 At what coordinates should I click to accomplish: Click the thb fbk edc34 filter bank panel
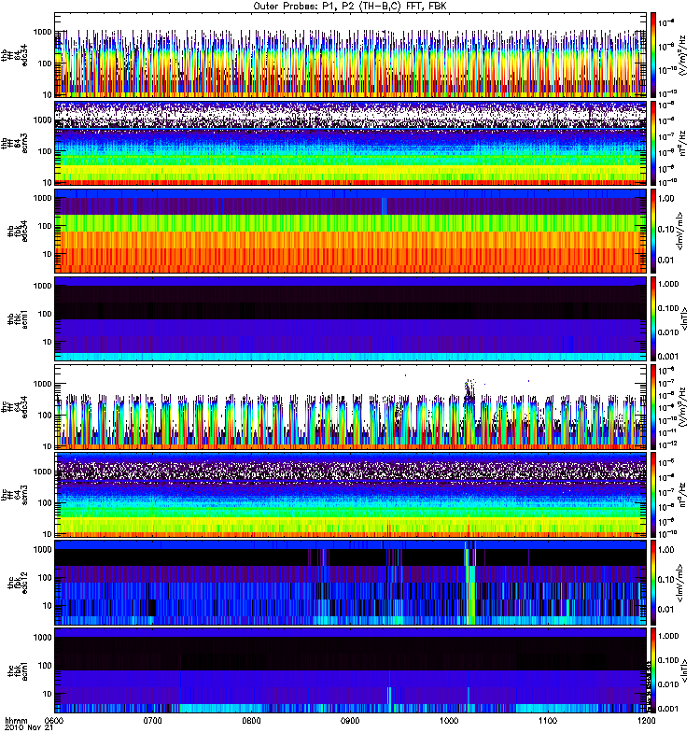click(x=349, y=231)
